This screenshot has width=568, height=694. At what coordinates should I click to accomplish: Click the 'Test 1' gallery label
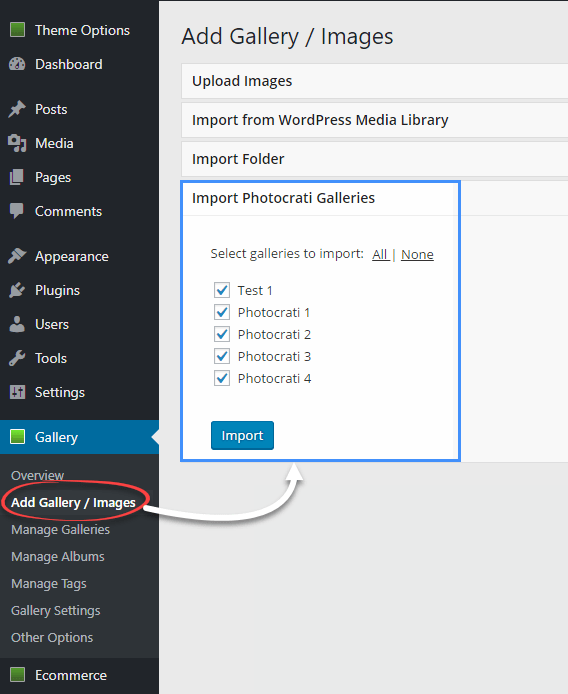tap(255, 290)
